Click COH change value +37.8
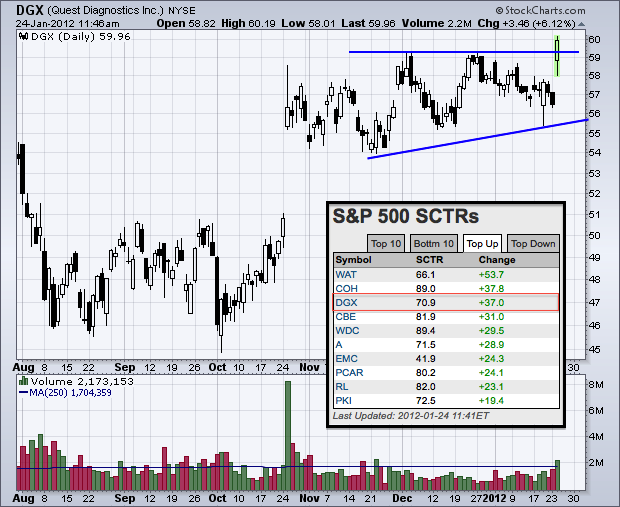 coord(491,289)
